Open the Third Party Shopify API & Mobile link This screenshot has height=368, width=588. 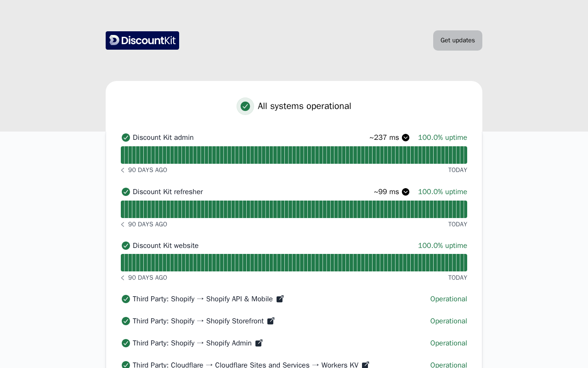[203, 299]
